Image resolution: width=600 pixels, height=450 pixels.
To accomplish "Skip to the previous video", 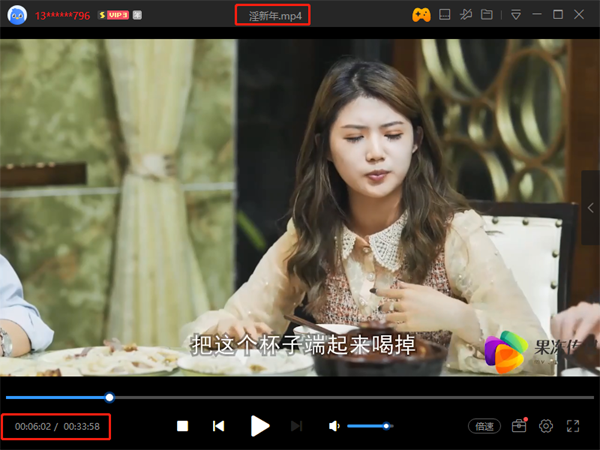I will pyautogui.click(x=218, y=426).
